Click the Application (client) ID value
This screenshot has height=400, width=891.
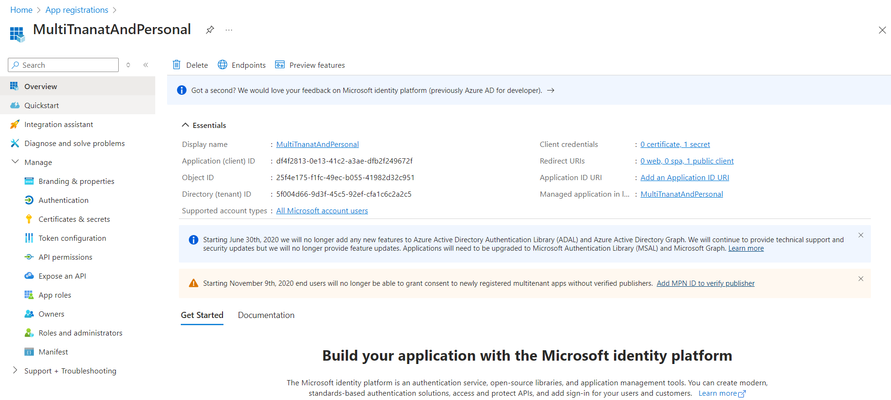[344, 161]
